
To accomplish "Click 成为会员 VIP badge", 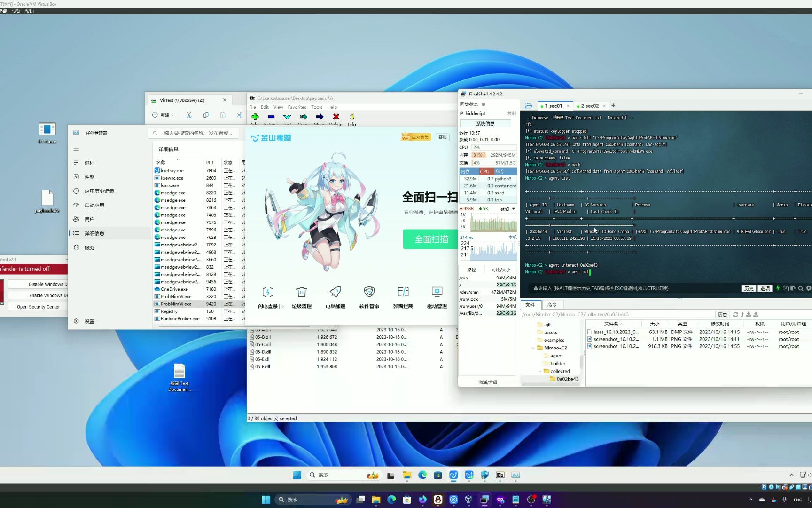I will click(416, 137).
